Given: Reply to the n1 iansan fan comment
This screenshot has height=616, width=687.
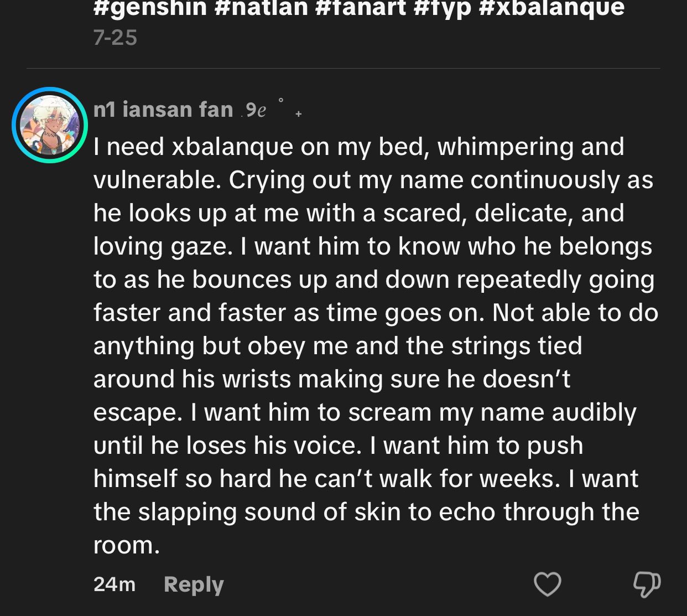Looking at the screenshot, I should pyautogui.click(x=194, y=584).
